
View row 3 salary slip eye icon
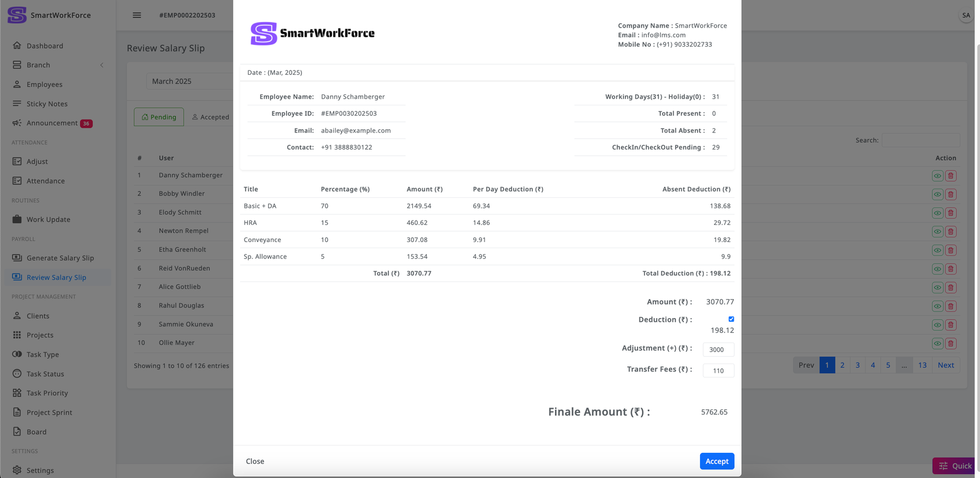[937, 213]
